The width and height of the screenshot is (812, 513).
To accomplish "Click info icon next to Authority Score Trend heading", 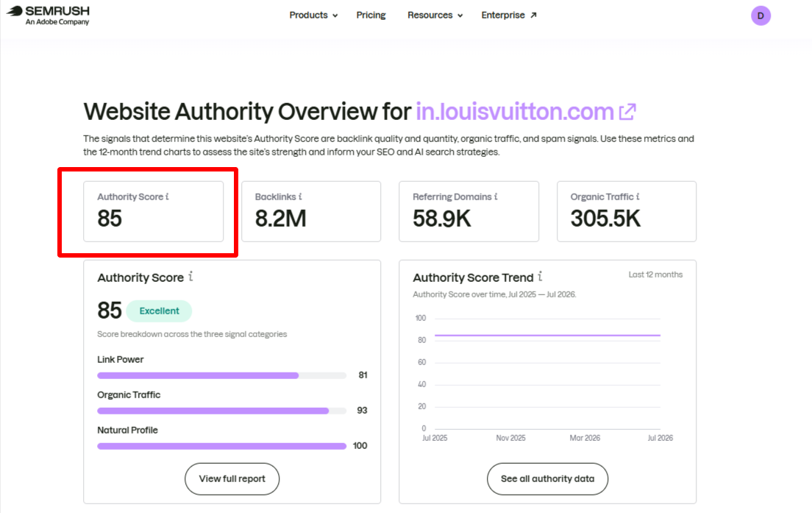I will coord(540,276).
